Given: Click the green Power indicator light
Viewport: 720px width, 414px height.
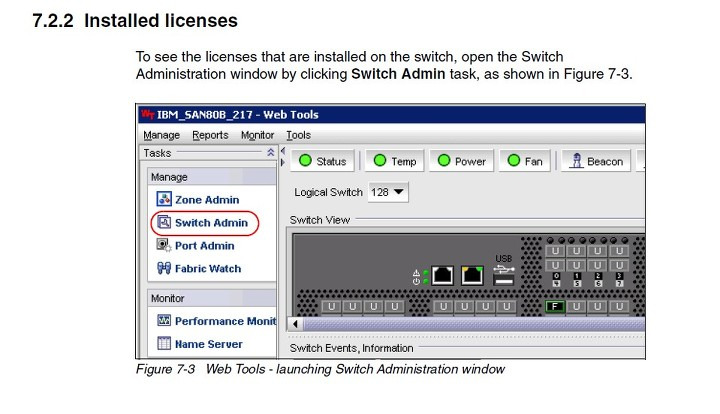Looking at the screenshot, I should tap(444, 160).
